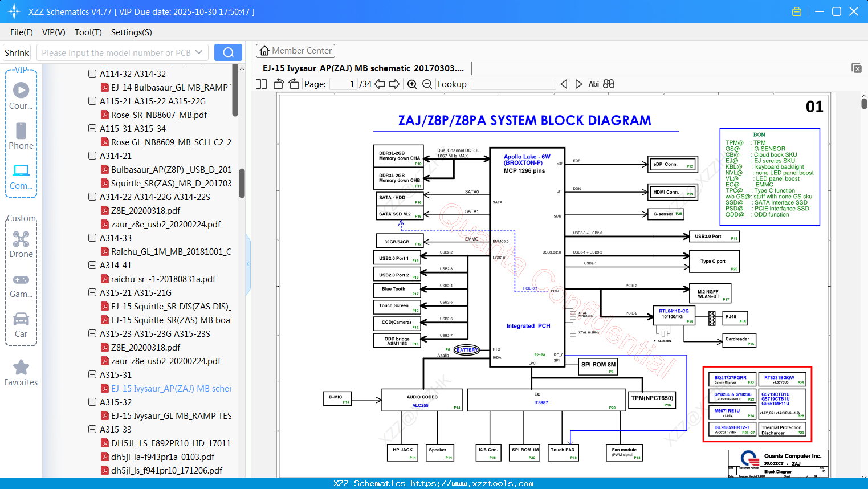The height and width of the screenshot is (489, 868).
Task: Click the Page number input field
Action: [343, 84]
